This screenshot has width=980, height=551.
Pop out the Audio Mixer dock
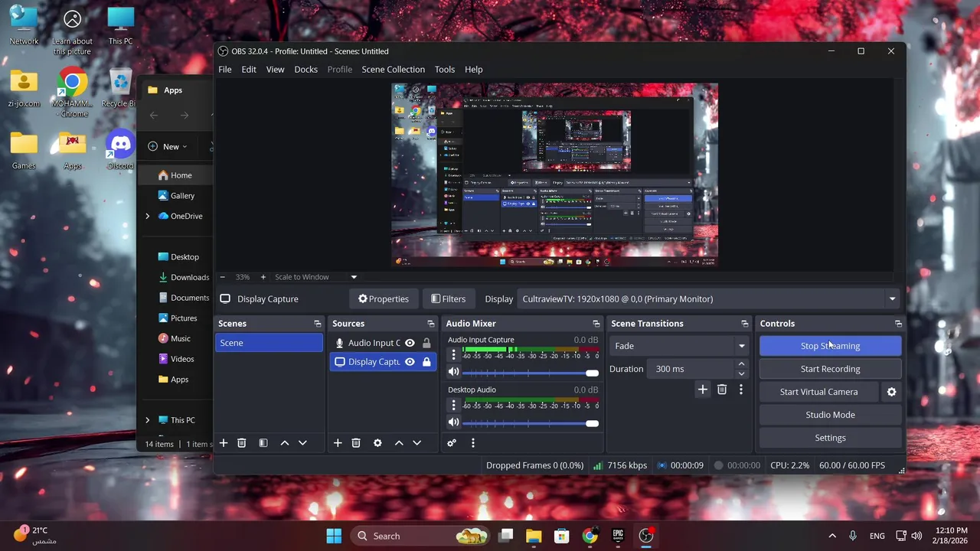point(596,324)
